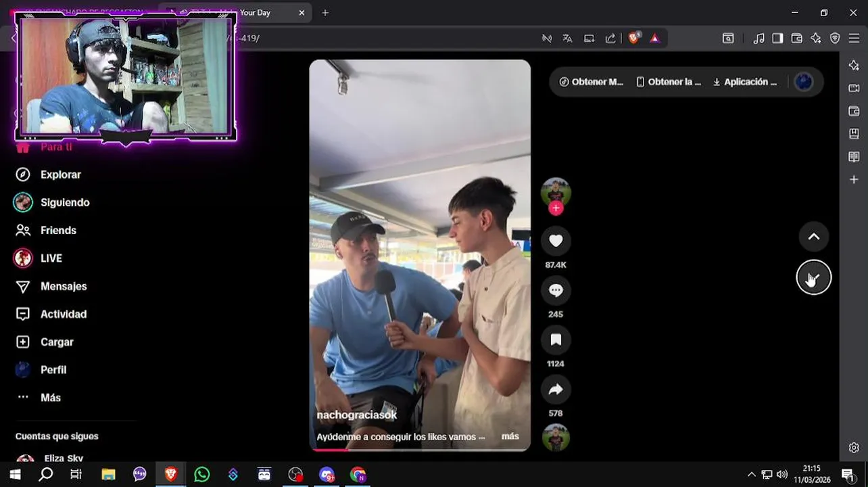Seek in the video progress bar
This screenshot has width=868, height=487.
click(420, 449)
